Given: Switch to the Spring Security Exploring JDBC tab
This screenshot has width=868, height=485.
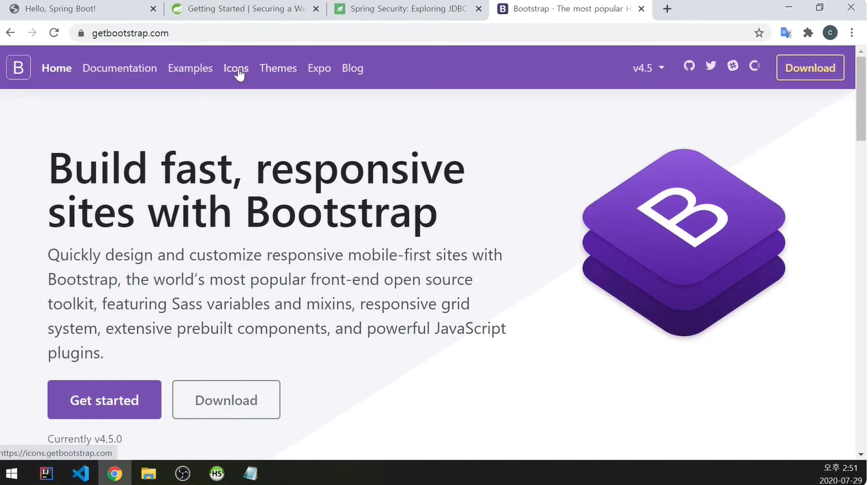Looking at the screenshot, I should 407,9.
